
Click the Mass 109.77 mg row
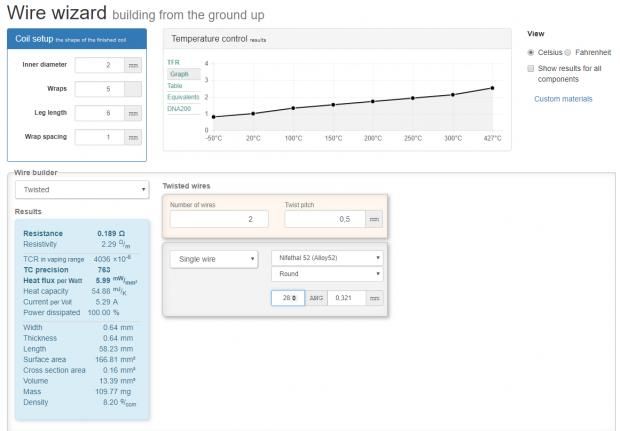point(77,391)
